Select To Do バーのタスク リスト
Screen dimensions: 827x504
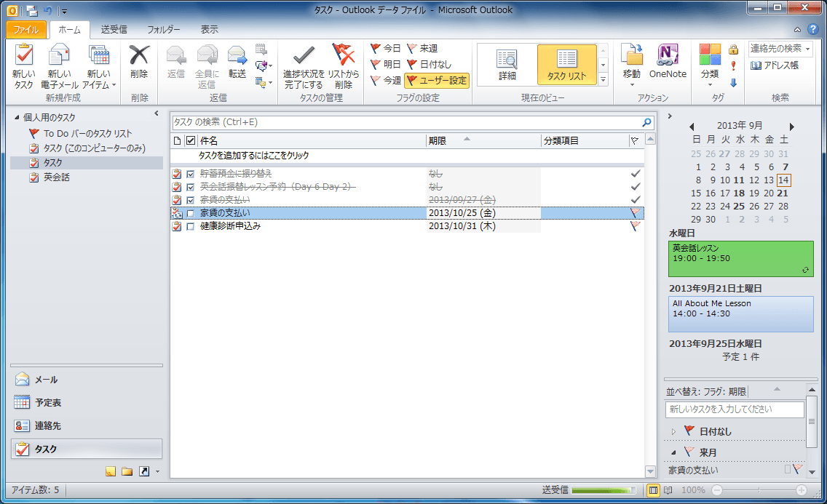coord(87,133)
